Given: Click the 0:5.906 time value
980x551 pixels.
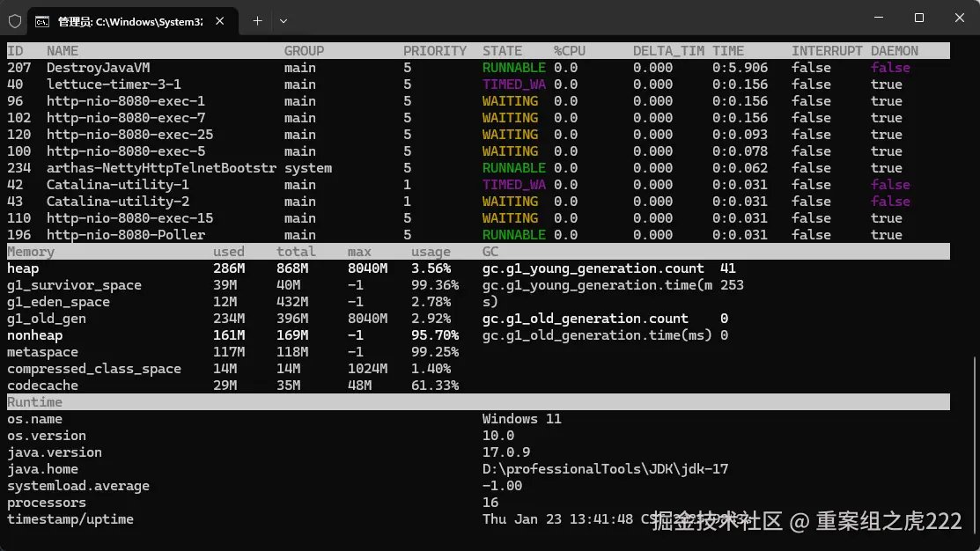Looking at the screenshot, I should pyautogui.click(x=740, y=68).
